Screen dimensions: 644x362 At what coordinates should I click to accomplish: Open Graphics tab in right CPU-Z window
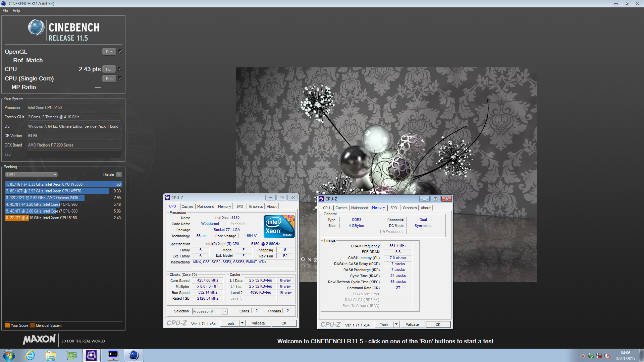click(410, 208)
